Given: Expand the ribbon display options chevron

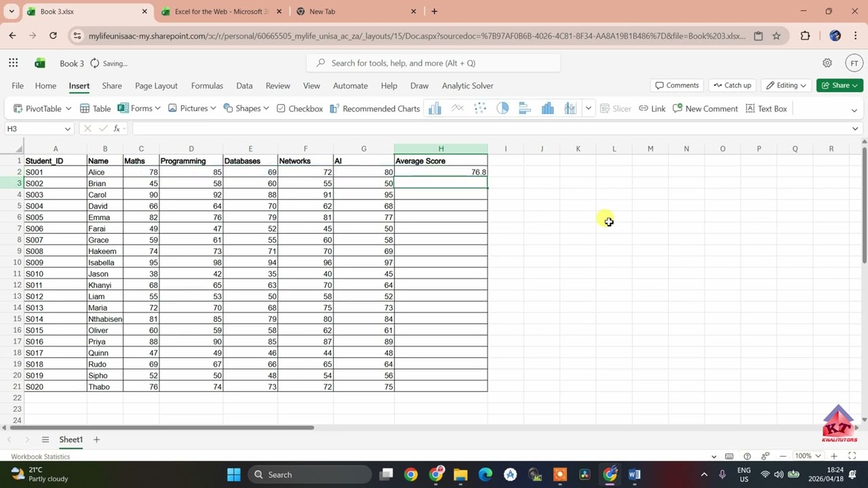Looking at the screenshot, I should [854, 110].
